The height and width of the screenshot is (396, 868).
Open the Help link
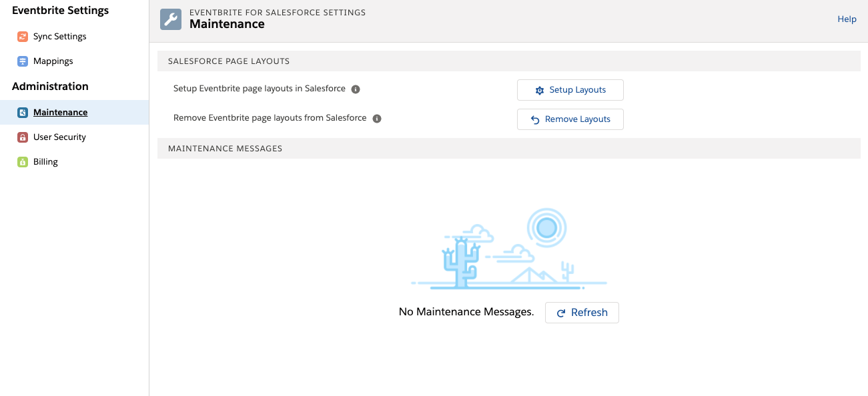[847, 19]
